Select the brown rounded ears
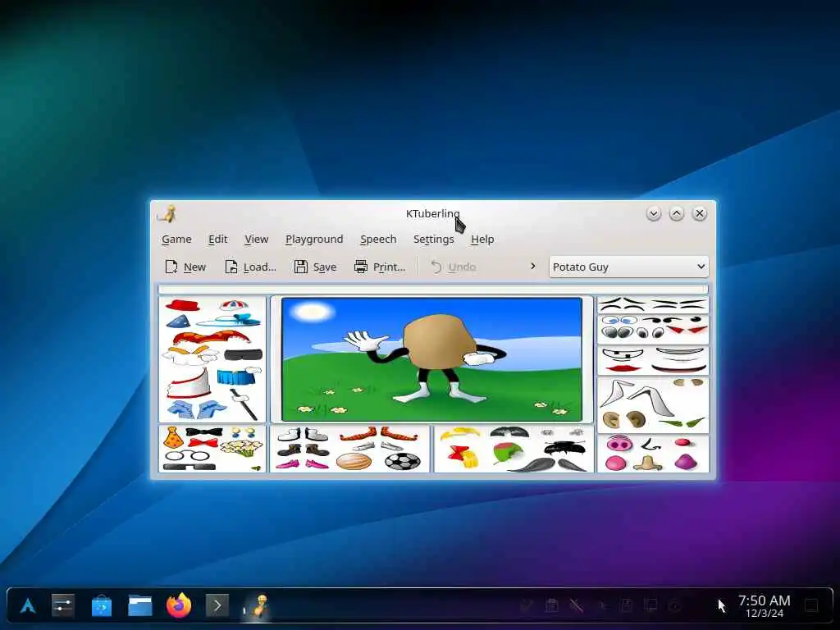 (x=623, y=419)
